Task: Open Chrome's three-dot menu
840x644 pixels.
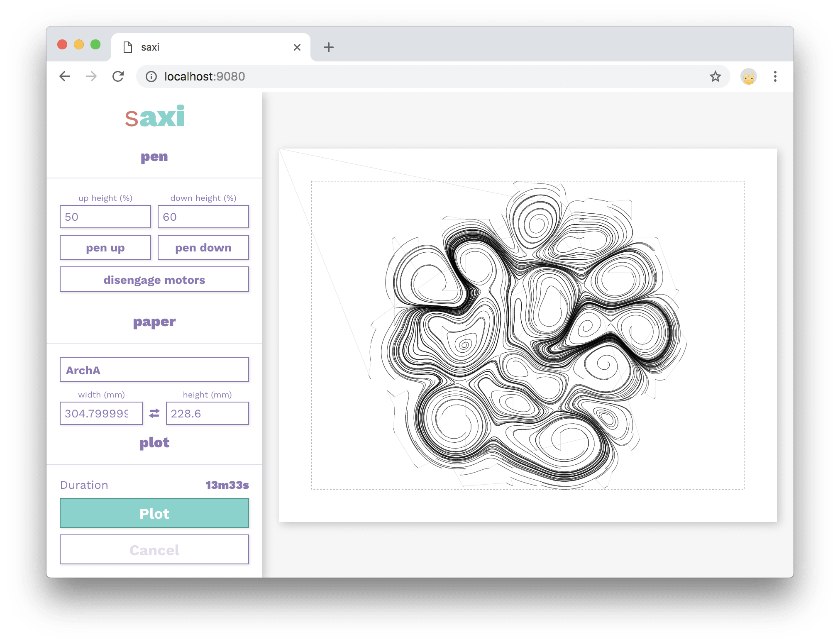Action: [775, 76]
